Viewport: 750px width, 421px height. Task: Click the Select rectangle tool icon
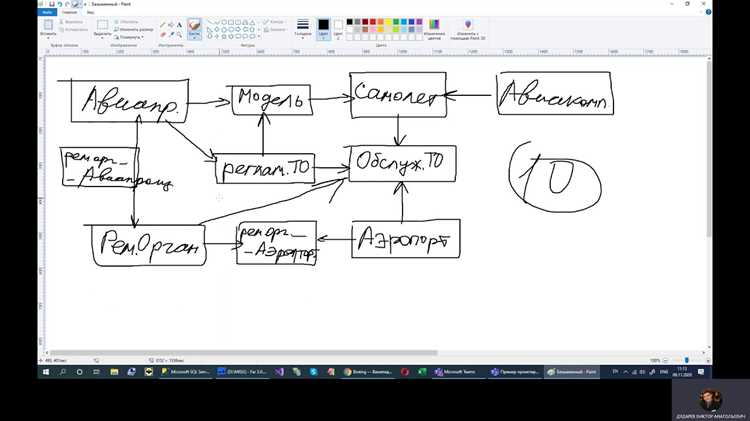[102, 24]
